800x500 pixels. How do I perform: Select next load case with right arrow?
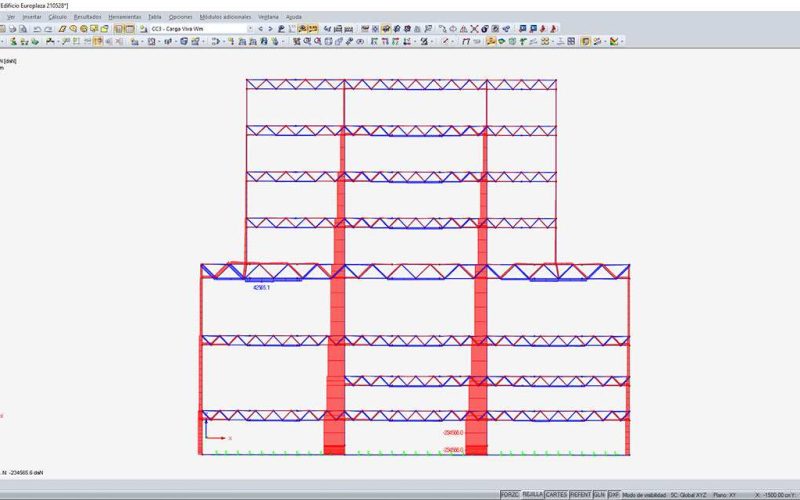[x=270, y=29]
